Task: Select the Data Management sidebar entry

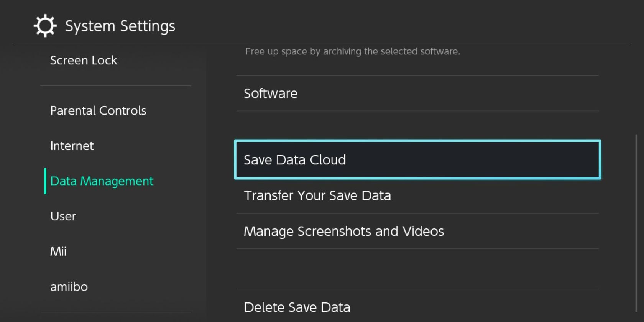Action: click(102, 181)
